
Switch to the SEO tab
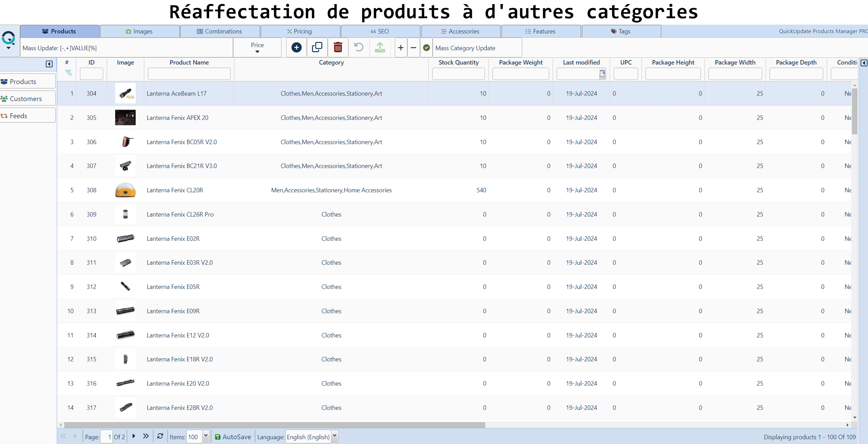point(380,31)
